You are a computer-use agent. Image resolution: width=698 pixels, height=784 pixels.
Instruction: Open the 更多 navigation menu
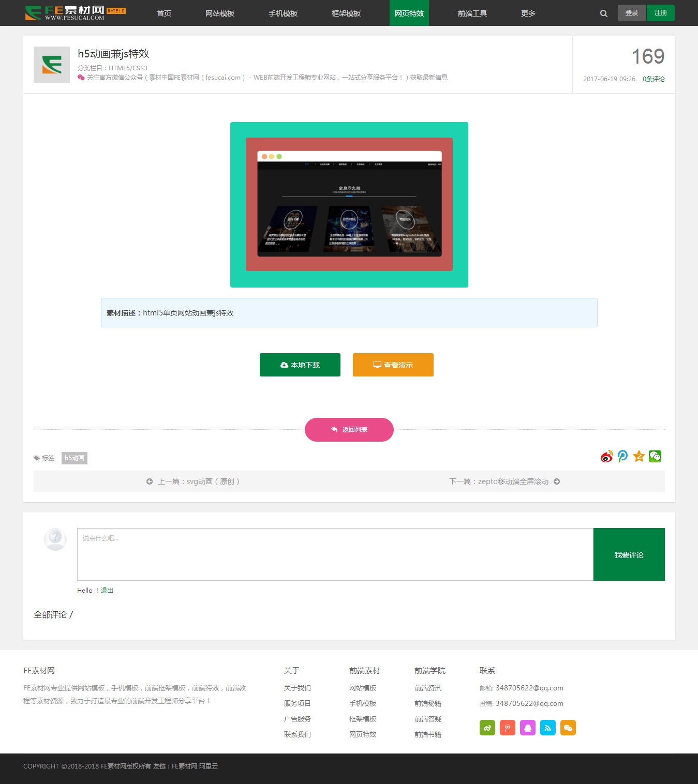[528, 13]
